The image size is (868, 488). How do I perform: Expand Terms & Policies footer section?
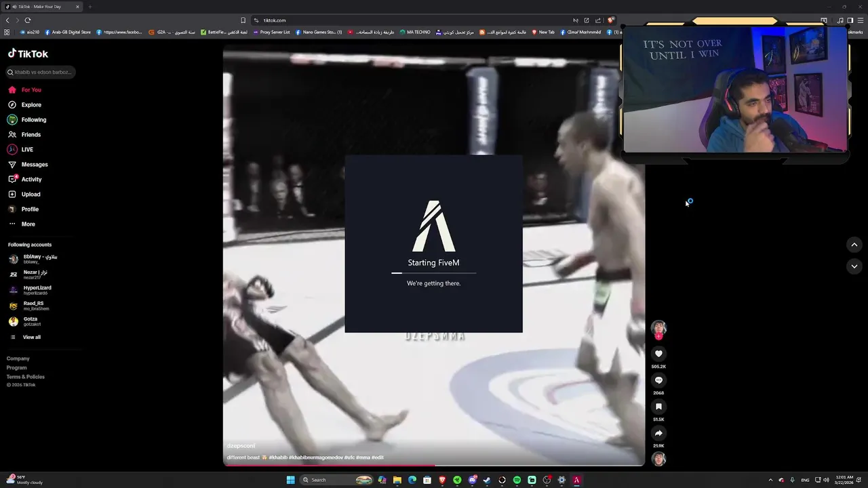click(26, 377)
